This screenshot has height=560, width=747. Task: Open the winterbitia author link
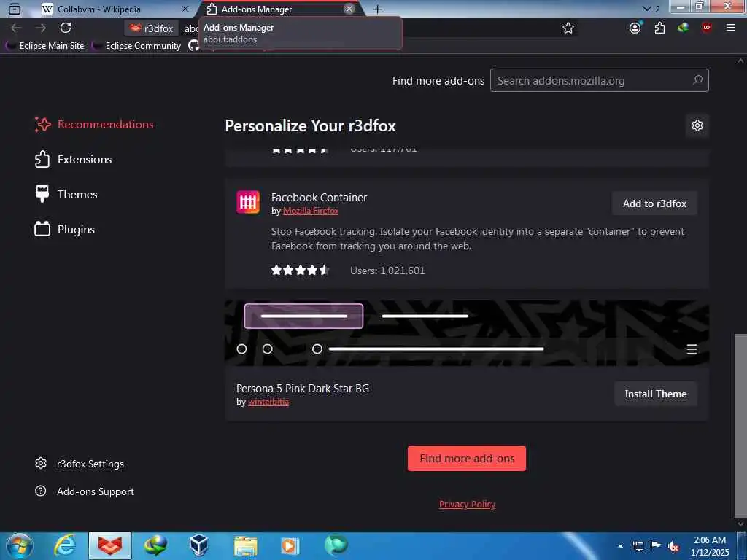pyautogui.click(x=268, y=402)
